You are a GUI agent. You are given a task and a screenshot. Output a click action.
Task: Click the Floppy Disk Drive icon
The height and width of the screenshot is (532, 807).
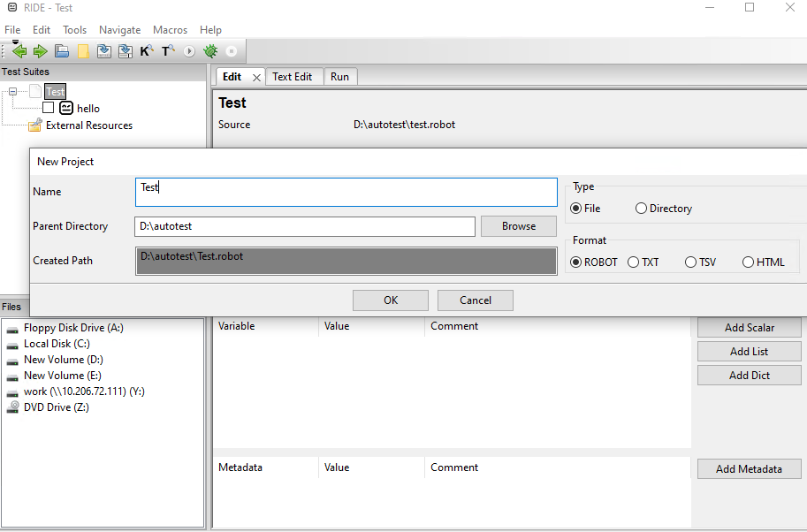point(12,330)
